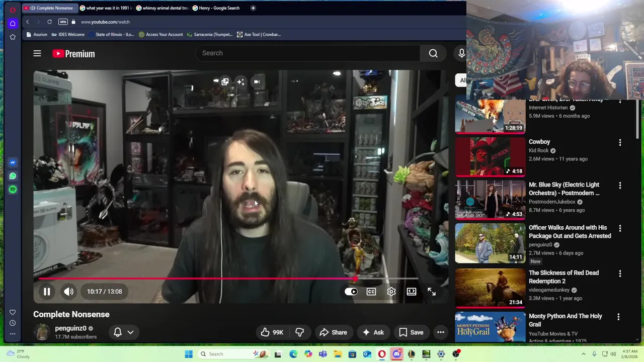This screenshot has height=362, width=644.
Task: Toggle the Opera VPN badge
Action: (63, 22)
